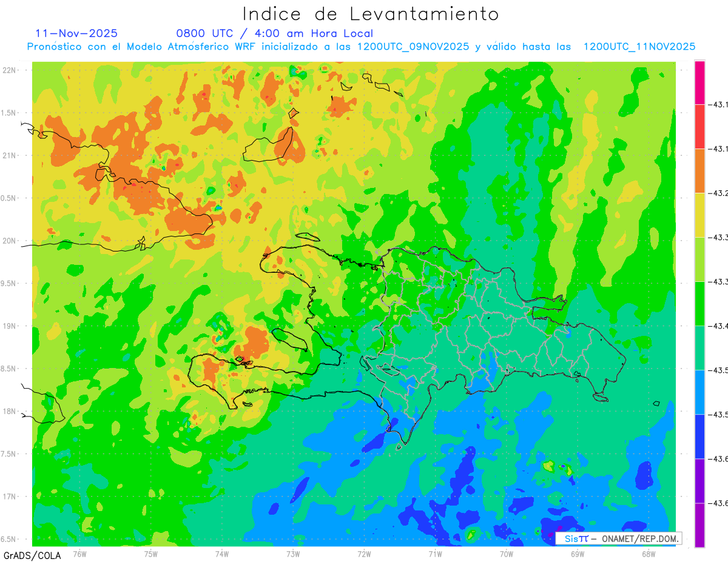Screen dimensions: 728x562
Task: Click the '18N' latitude label
Action: coord(10,412)
